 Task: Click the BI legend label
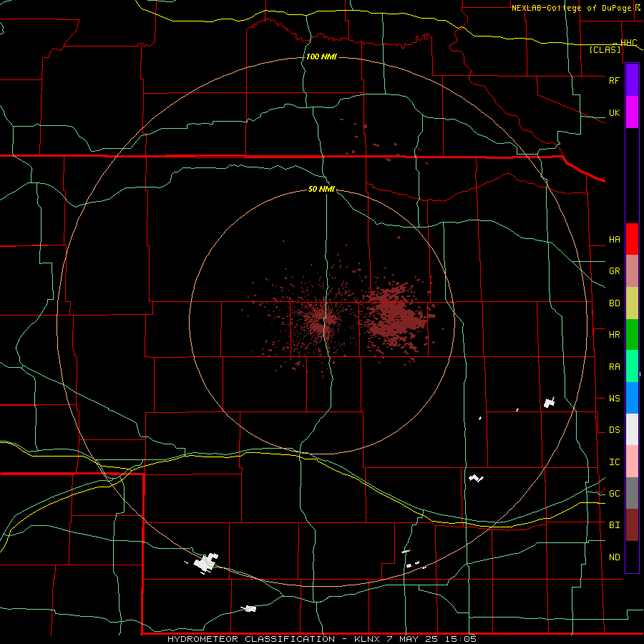614,525
